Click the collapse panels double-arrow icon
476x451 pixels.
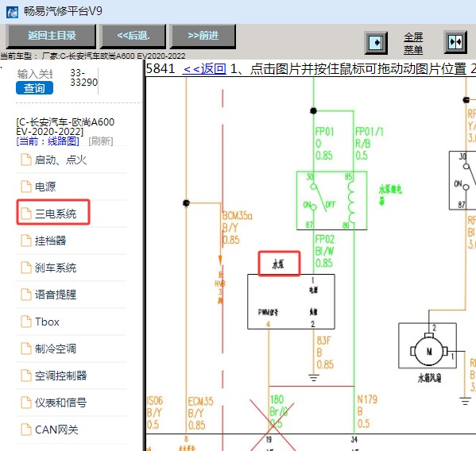455,42
